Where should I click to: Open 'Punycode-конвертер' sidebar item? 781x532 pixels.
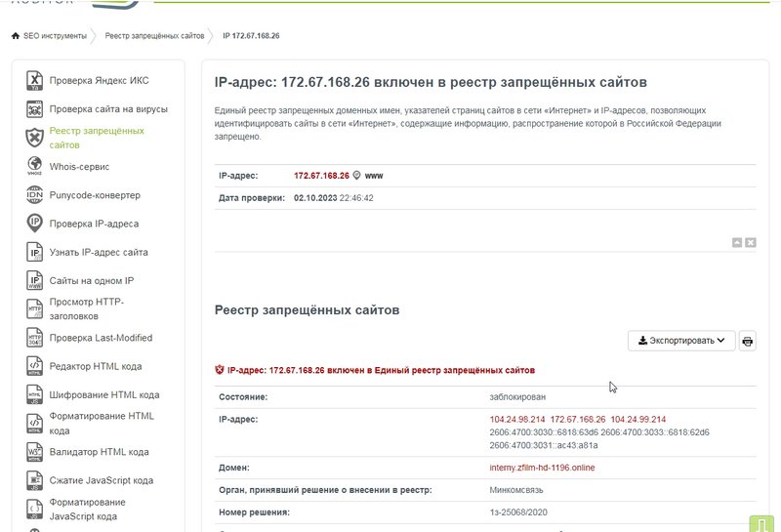95,195
